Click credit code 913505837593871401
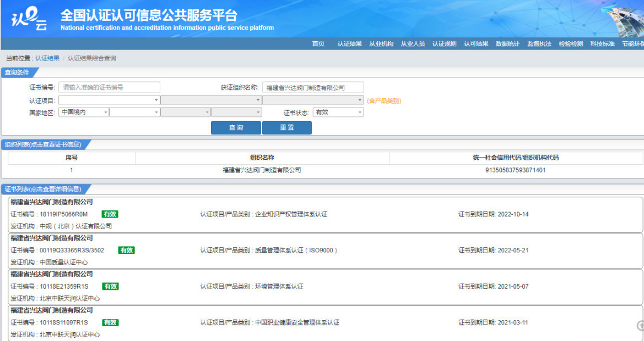The image size is (644, 341). (x=516, y=170)
